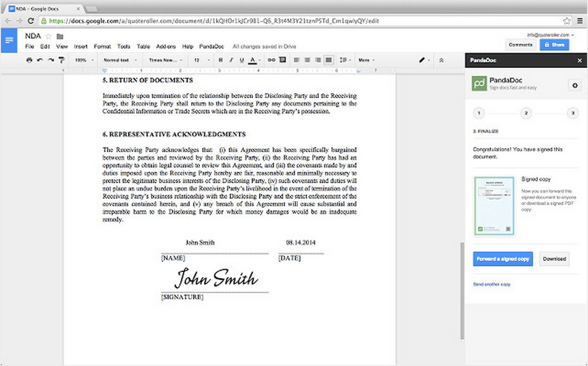Toggle Bold formatting
This screenshot has width=588, height=366.
tap(221, 60)
